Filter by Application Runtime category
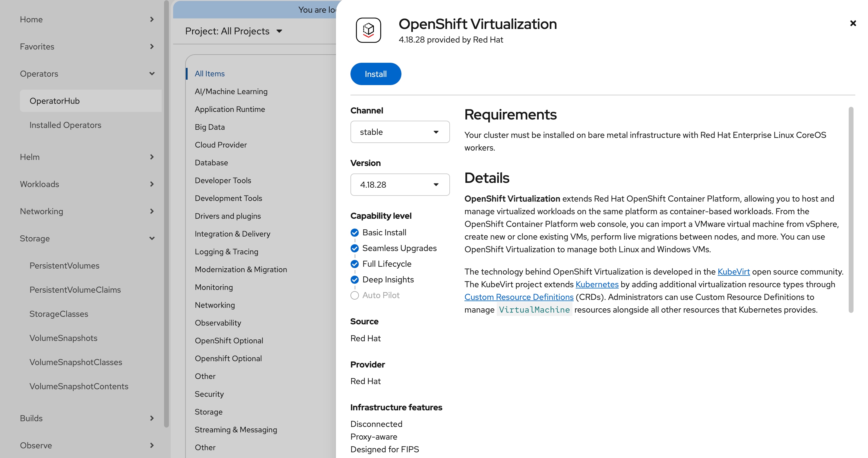The height and width of the screenshot is (458, 868). coord(230,109)
